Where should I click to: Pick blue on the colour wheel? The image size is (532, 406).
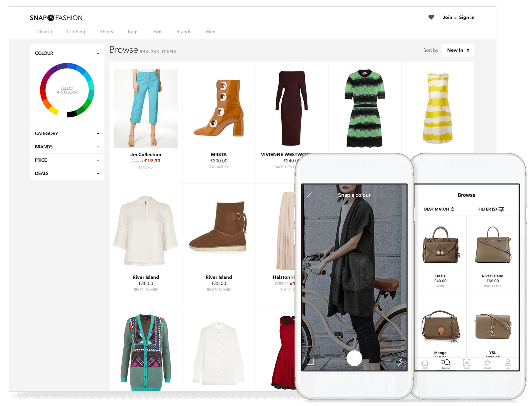[72, 66]
